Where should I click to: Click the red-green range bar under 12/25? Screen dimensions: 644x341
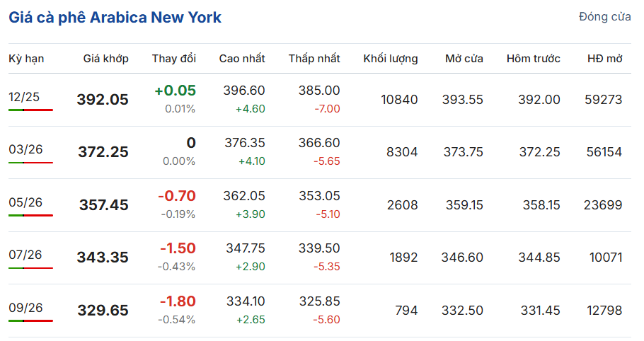(30, 110)
